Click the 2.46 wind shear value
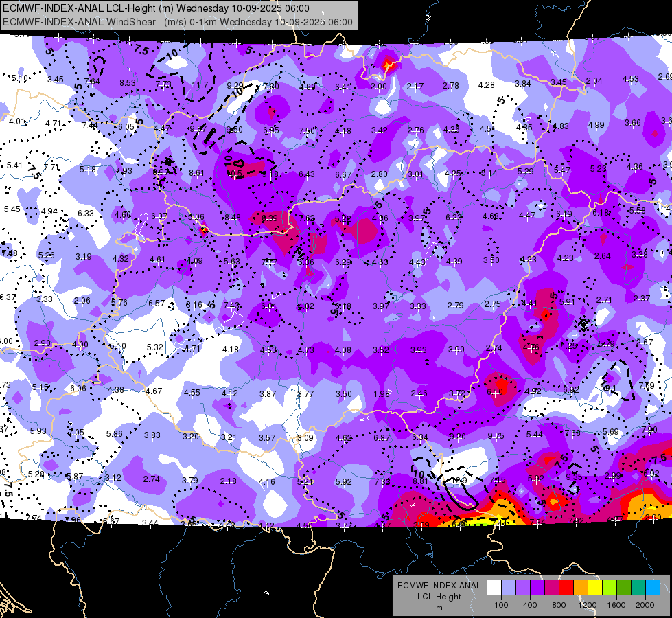The width and height of the screenshot is (672, 618). click(x=419, y=393)
